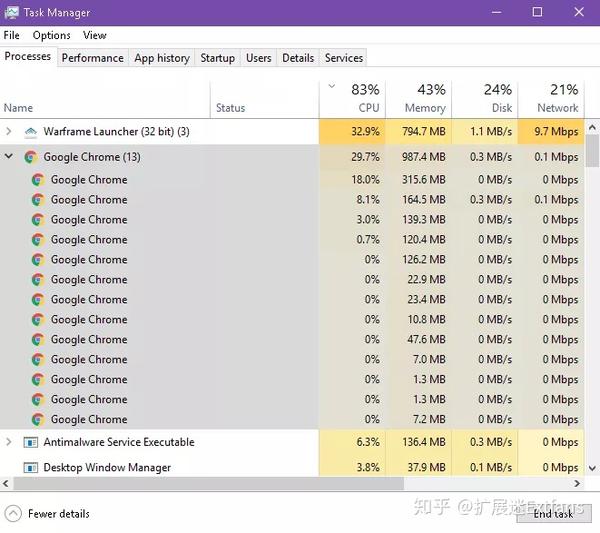Select the Desktop Window Manager name
Viewport: 600px width, 533px height.
click(x=107, y=468)
